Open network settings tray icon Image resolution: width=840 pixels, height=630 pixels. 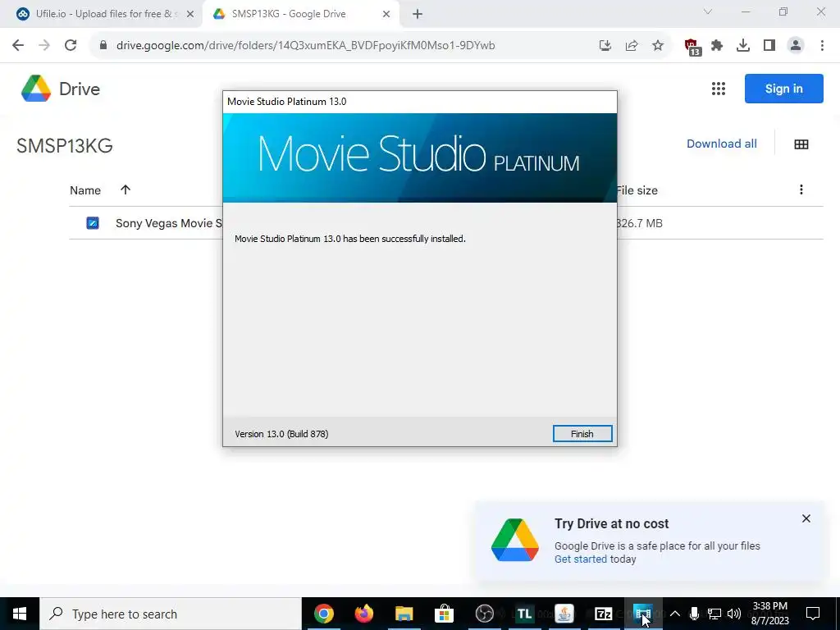pos(714,614)
